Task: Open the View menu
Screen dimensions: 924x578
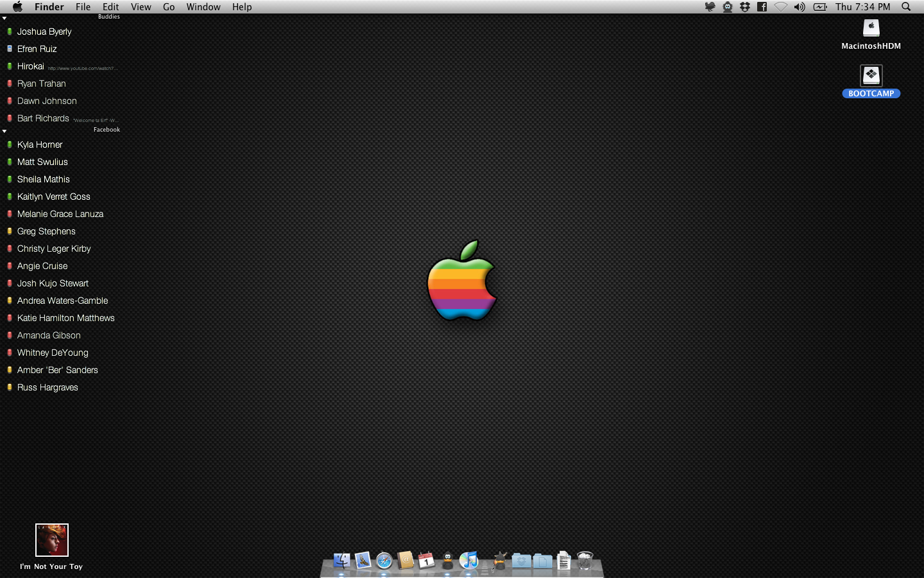Action: (x=141, y=7)
